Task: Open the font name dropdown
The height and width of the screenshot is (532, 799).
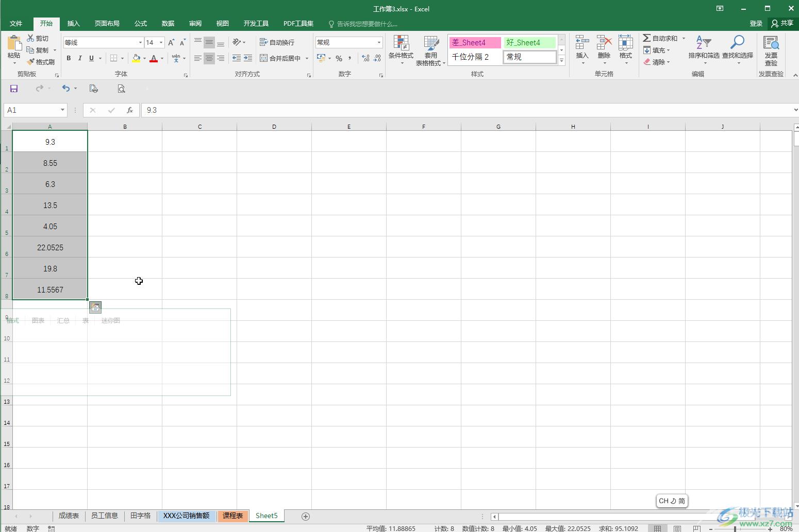Action: tap(140, 42)
